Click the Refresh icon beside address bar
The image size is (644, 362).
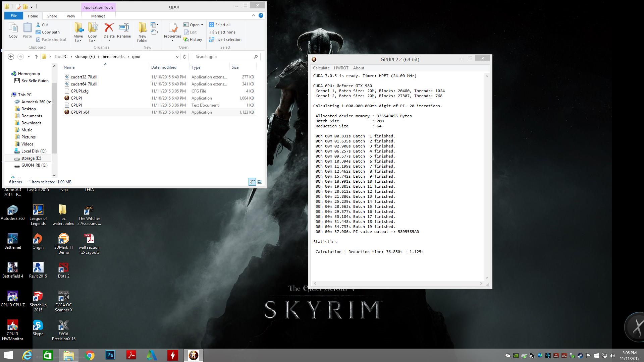point(184,57)
